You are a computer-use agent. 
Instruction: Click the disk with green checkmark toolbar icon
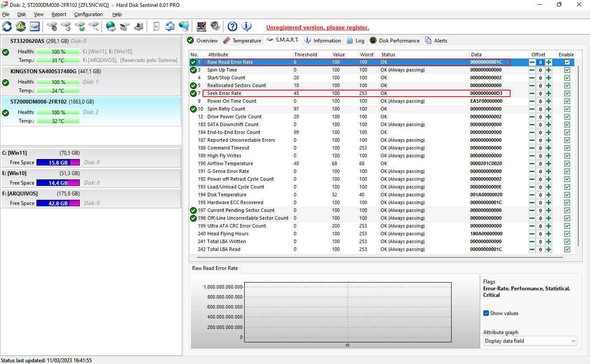pos(80,26)
